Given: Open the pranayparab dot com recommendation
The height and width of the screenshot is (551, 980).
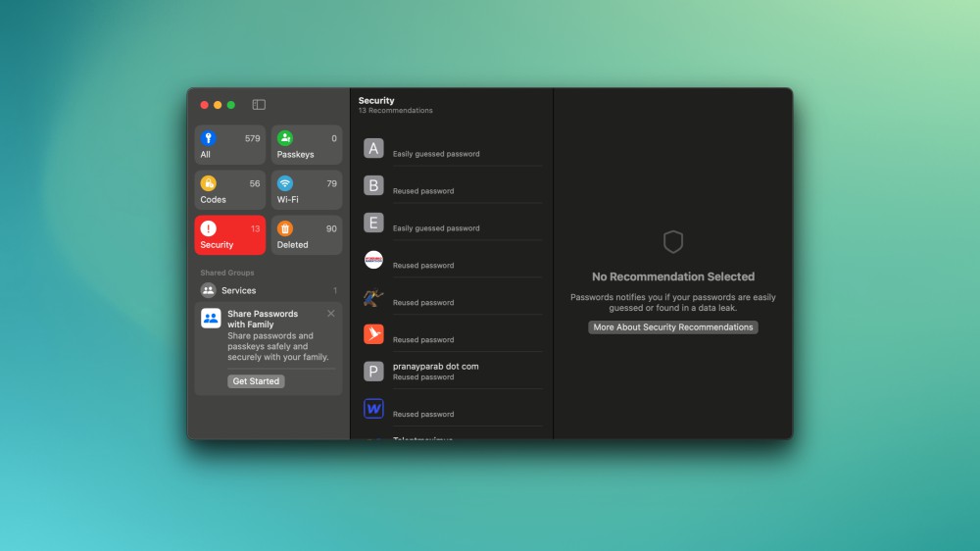Looking at the screenshot, I should point(453,372).
